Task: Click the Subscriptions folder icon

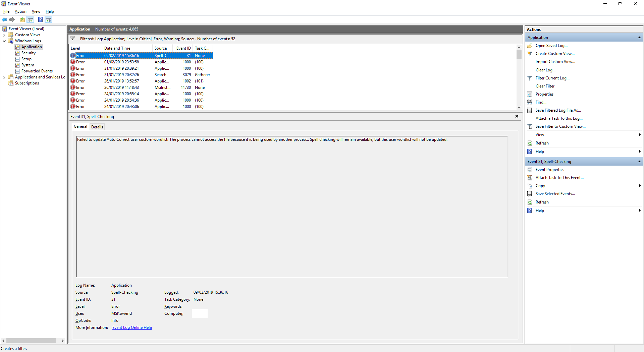Action: pyautogui.click(x=11, y=83)
